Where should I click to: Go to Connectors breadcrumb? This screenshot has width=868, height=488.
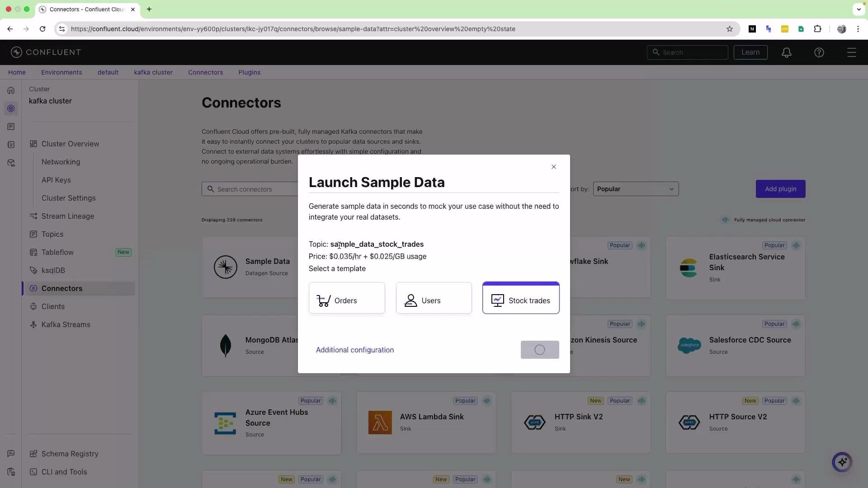coord(206,72)
